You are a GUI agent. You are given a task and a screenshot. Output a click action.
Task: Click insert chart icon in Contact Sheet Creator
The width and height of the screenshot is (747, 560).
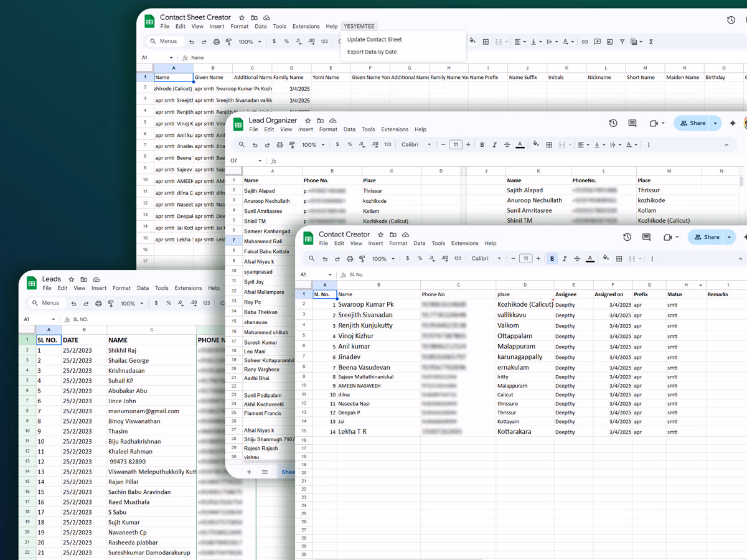click(609, 42)
